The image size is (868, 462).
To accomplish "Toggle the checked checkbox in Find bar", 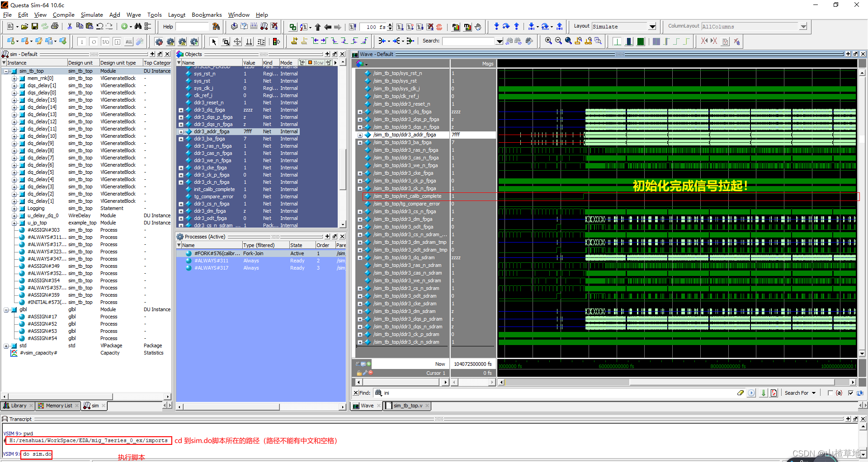I will 850,393.
